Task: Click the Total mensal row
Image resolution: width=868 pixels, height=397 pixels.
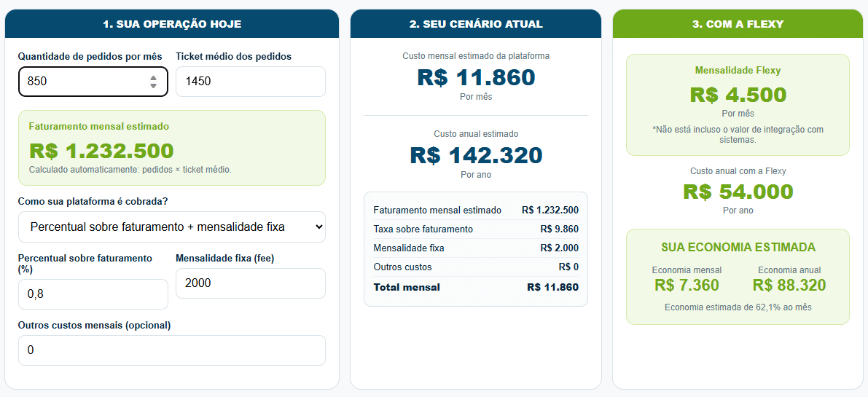Action: (x=476, y=287)
